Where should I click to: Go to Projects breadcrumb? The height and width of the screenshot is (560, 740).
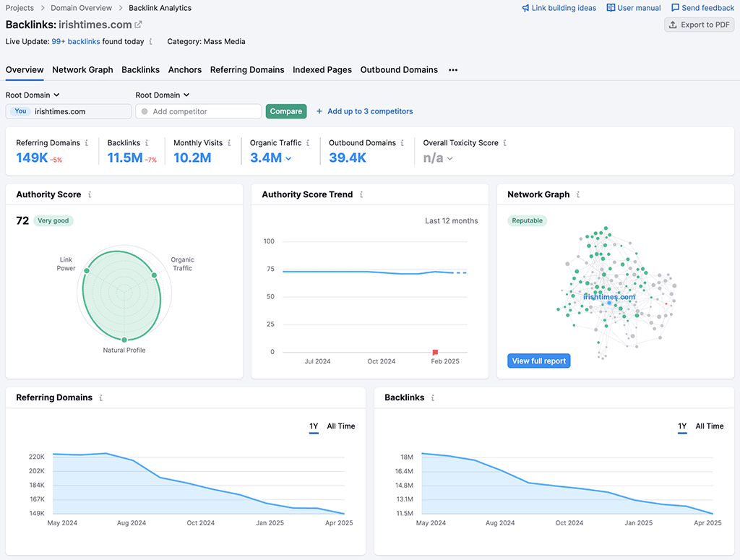coord(20,8)
